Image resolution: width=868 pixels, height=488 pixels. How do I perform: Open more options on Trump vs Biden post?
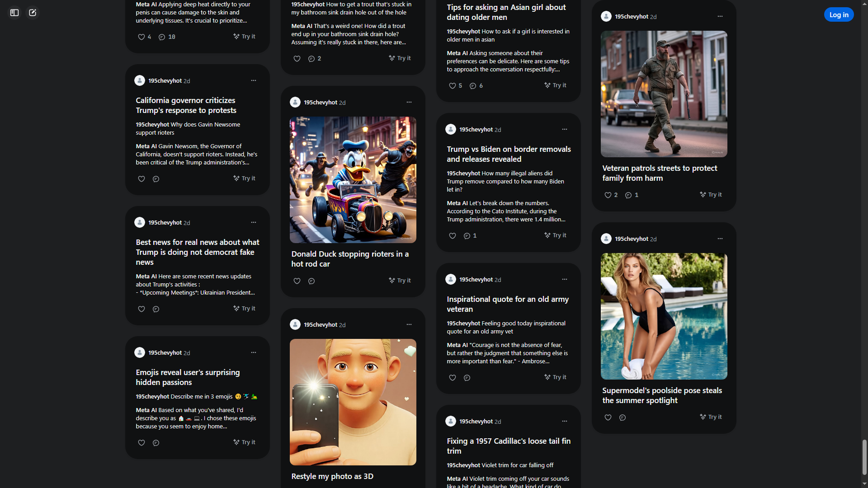[x=565, y=129]
